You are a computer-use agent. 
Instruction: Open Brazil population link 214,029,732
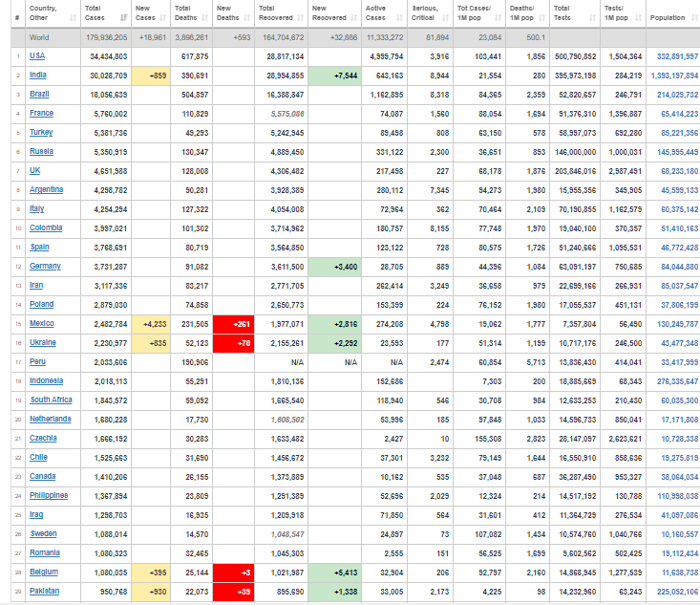(x=677, y=96)
